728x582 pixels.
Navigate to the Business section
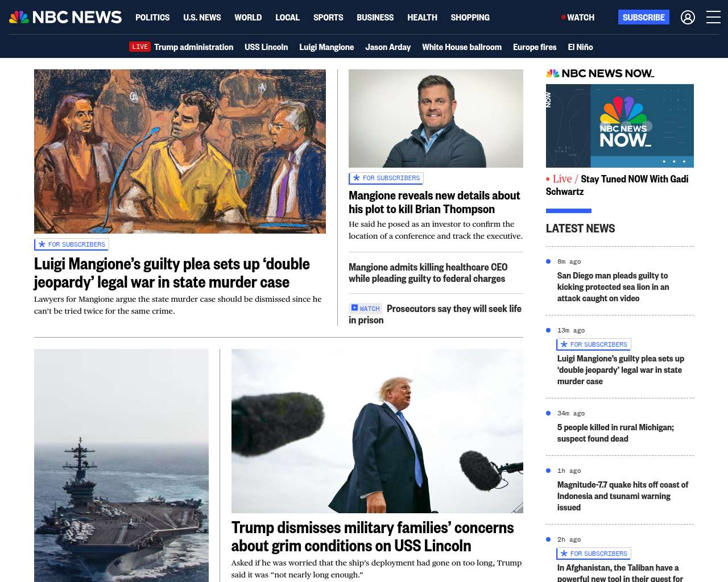pyautogui.click(x=375, y=18)
